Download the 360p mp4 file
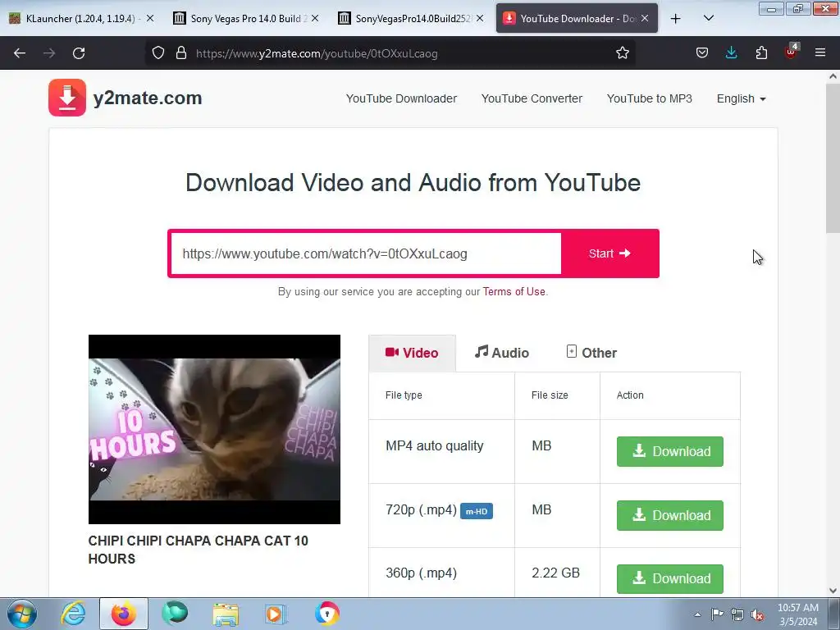This screenshot has height=630, width=840. coord(669,578)
